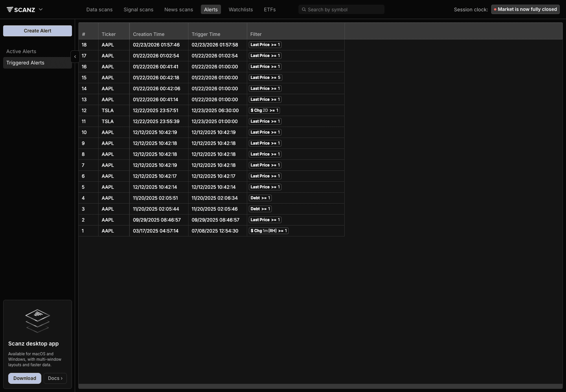Switch to News scans tab
Image resolution: width=566 pixels, height=392 pixels.
(178, 9)
